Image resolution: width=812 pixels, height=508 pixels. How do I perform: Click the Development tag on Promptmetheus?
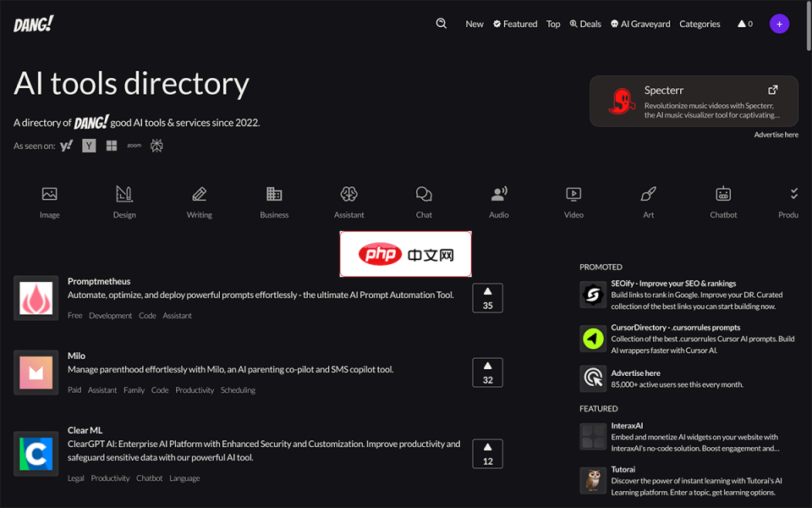(110, 315)
